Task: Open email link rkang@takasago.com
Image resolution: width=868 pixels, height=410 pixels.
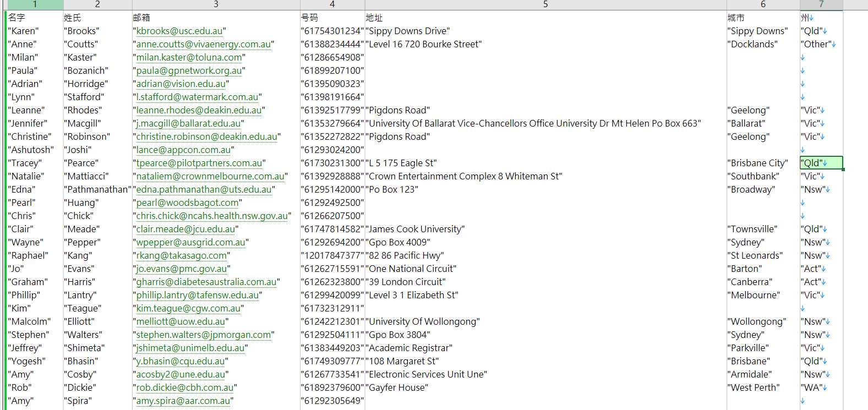Action: pyautogui.click(x=181, y=255)
